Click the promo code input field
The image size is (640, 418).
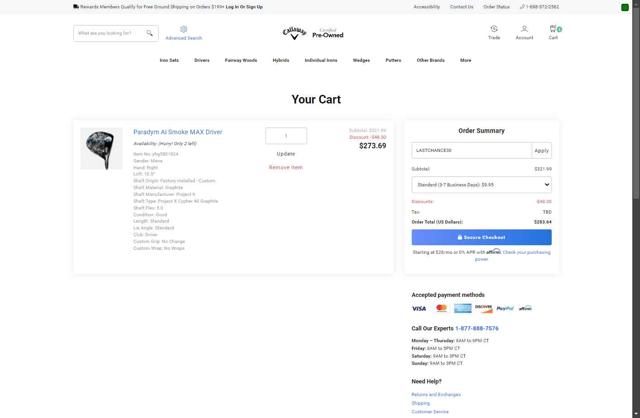pyautogui.click(x=471, y=151)
